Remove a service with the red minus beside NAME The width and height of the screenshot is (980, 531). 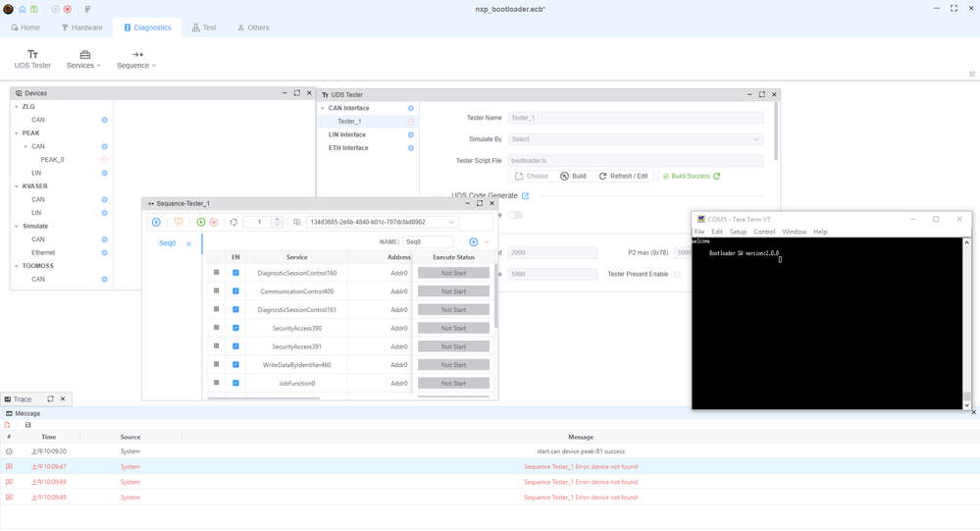coord(487,242)
